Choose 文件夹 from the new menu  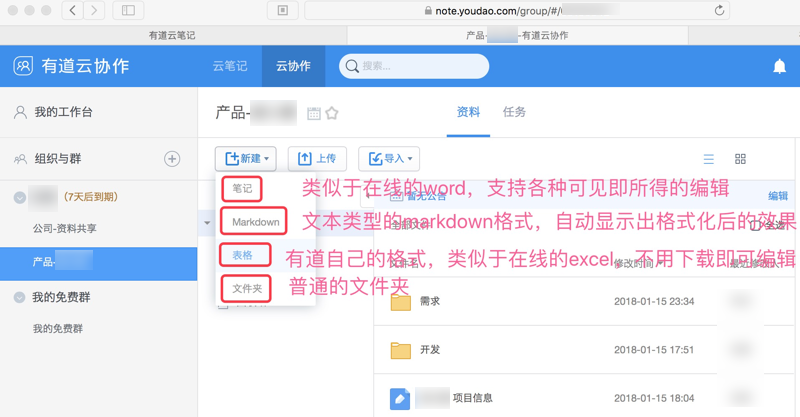coord(246,288)
